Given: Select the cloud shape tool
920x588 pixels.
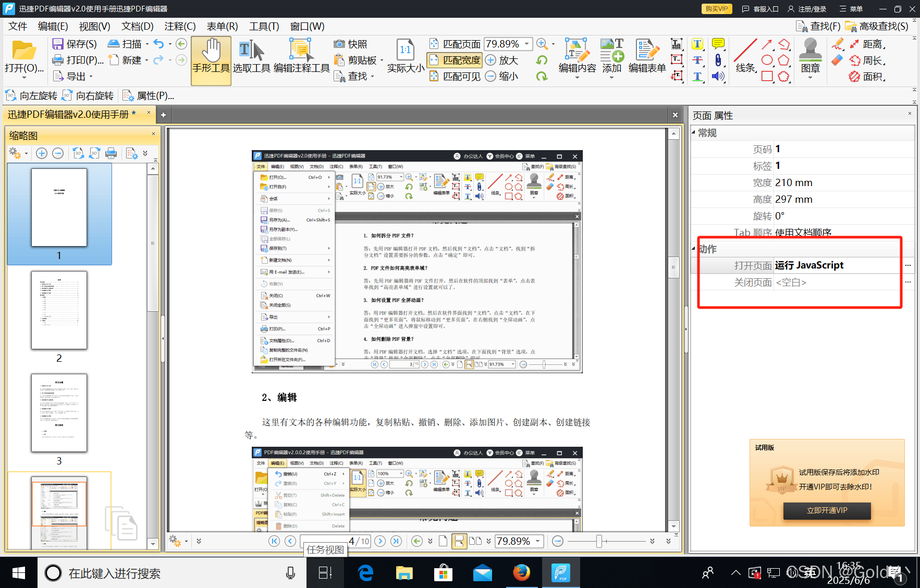Looking at the screenshot, I should click(x=783, y=77).
